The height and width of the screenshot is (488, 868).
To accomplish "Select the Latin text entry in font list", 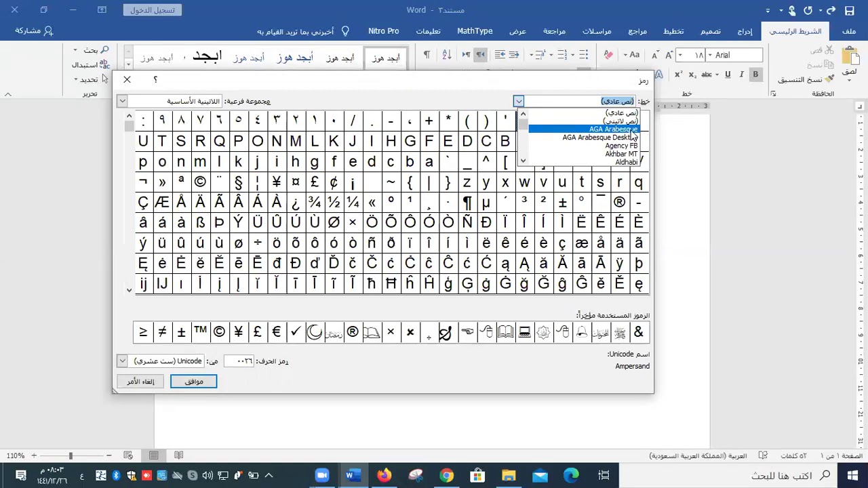I will click(x=583, y=121).
